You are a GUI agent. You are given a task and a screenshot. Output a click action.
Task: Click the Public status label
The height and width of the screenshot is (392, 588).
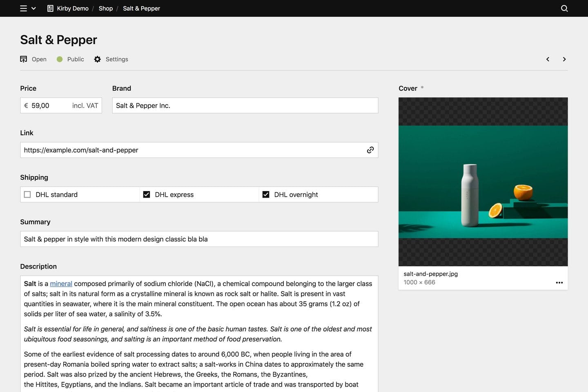coord(76,59)
